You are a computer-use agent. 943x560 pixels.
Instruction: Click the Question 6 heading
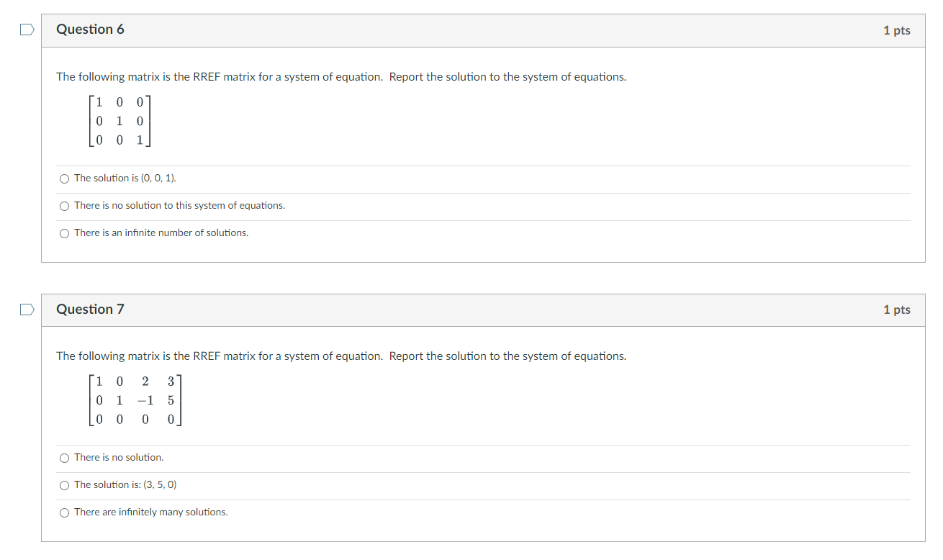pyautogui.click(x=90, y=30)
